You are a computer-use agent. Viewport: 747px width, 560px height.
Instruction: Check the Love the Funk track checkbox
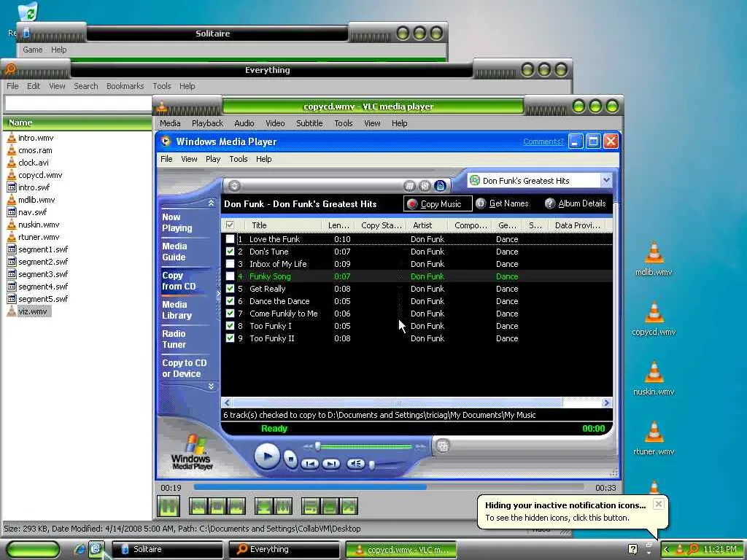point(230,239)
